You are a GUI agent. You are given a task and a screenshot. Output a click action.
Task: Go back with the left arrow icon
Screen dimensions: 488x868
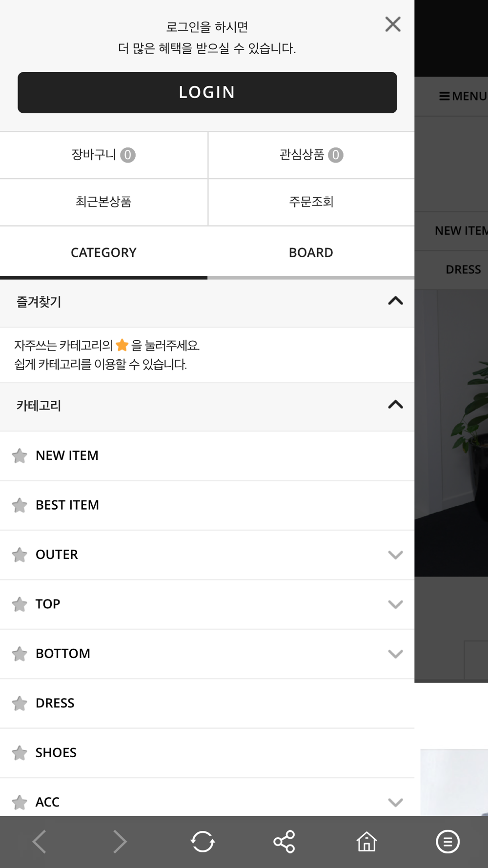pos(39,842)
